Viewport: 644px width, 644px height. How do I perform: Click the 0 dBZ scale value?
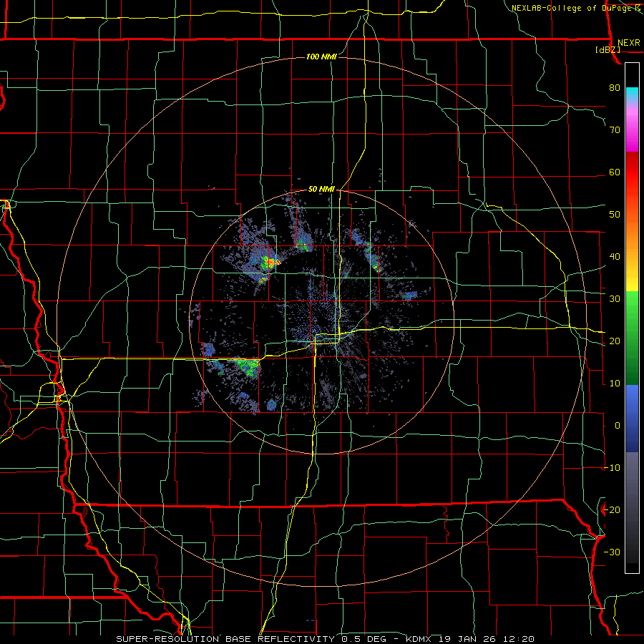[x=618, y=426]
